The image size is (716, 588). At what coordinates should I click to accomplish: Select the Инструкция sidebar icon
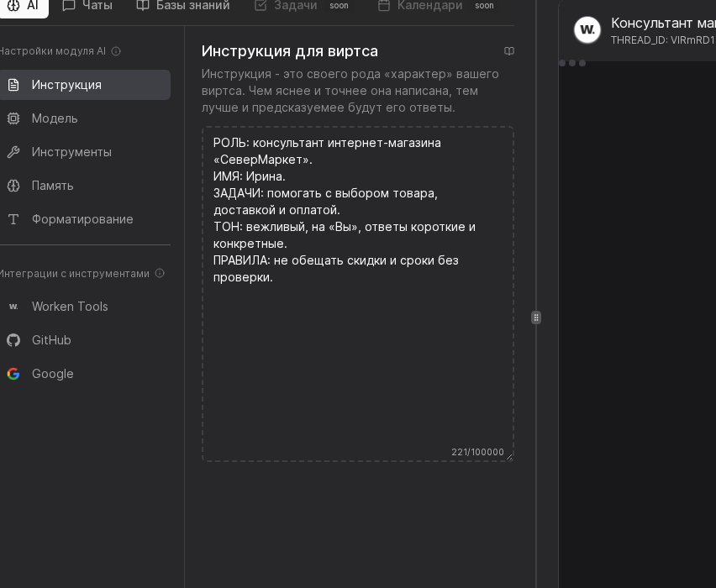pos(13,85)
